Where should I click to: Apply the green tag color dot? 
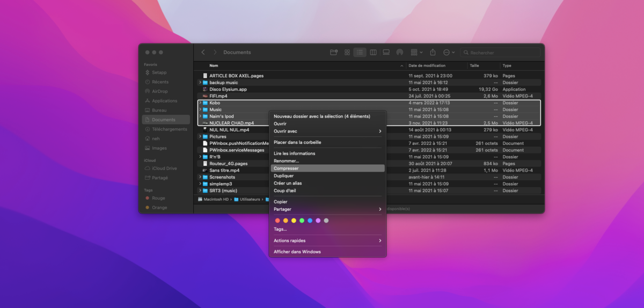(x=302, y=221)
